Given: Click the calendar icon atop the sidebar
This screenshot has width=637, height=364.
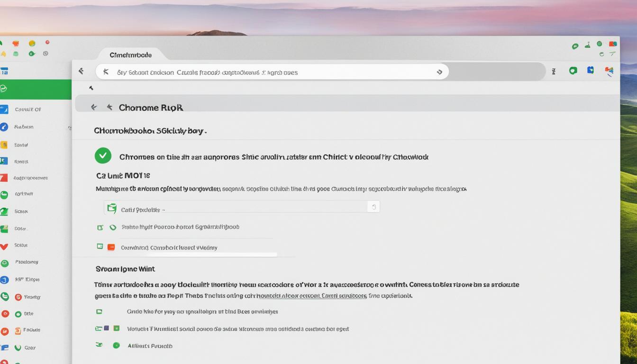Looking at the screenshot, I should coord(4,72).
